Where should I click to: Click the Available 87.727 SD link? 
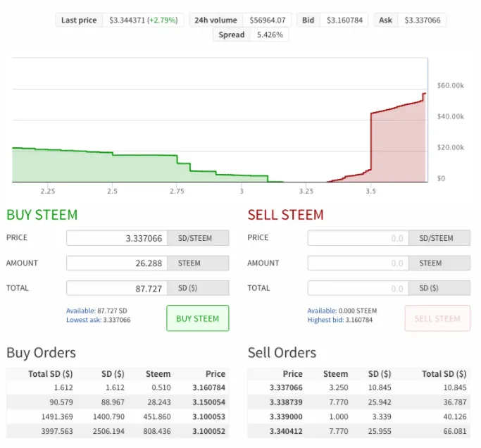pyautogui.click(x=96, y=311)
